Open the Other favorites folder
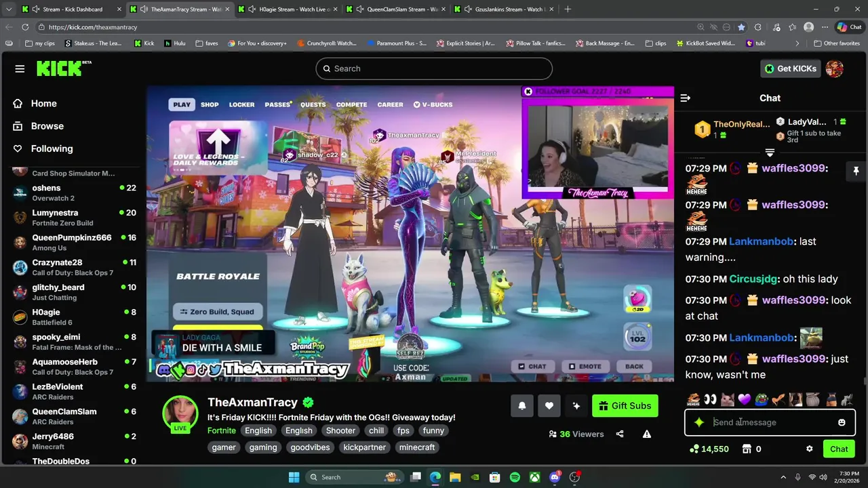The image size is (868, 488). point(837,43)
